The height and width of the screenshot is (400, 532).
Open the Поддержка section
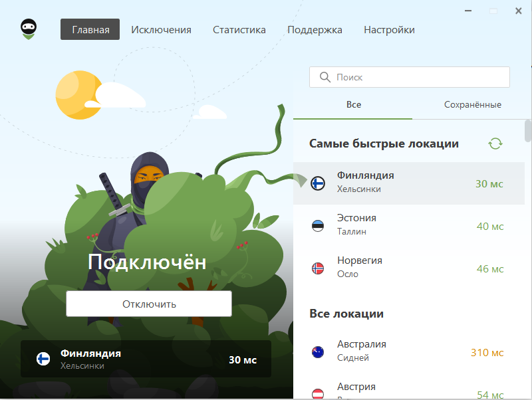[315, 29]
